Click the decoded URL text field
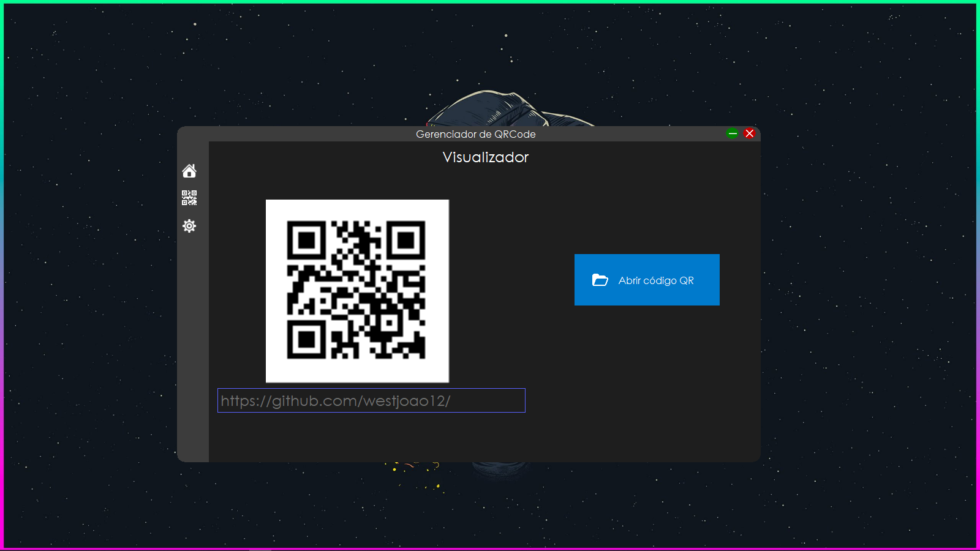This screenshot has width=980, height=551. (x=371, y=400)
